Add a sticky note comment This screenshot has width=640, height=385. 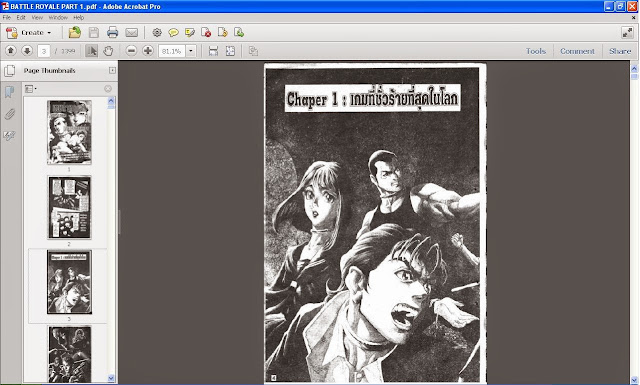click(173, 32)
